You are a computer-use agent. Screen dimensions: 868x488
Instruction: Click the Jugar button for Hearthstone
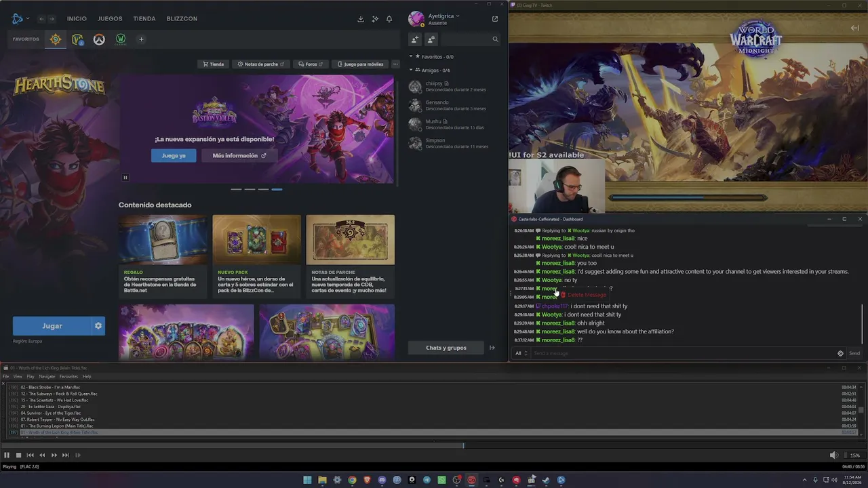[52, 326]
